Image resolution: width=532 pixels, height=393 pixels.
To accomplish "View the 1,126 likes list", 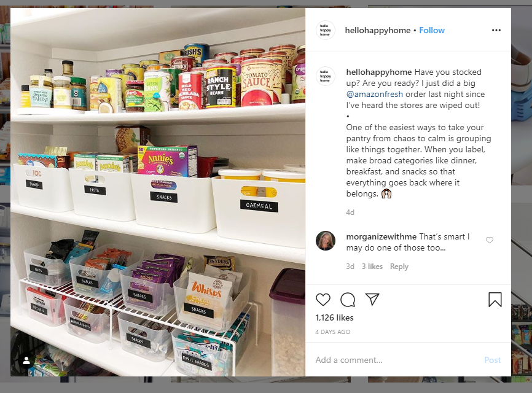I will pyautogui.click(x=334, y=317).
